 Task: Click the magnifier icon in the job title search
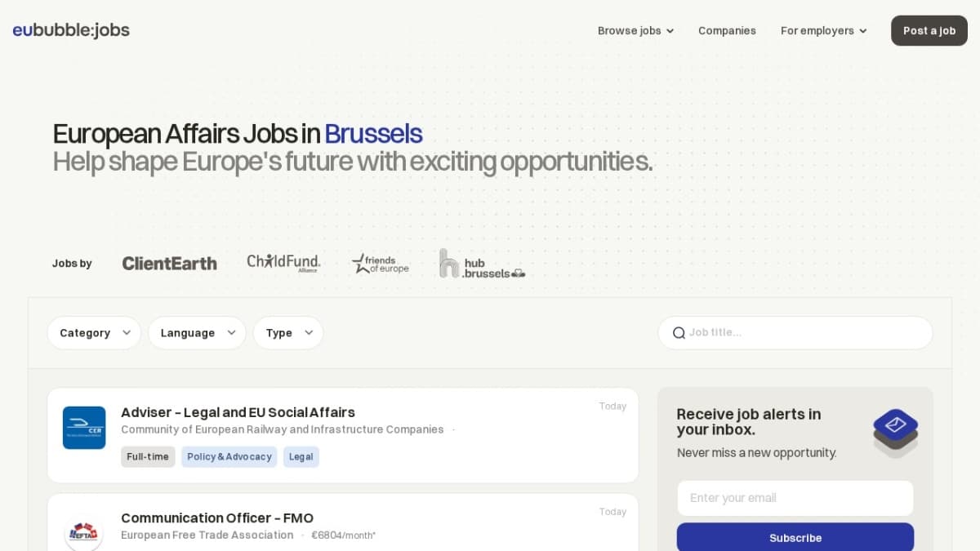pyautogui.click(x=679, y=332)
